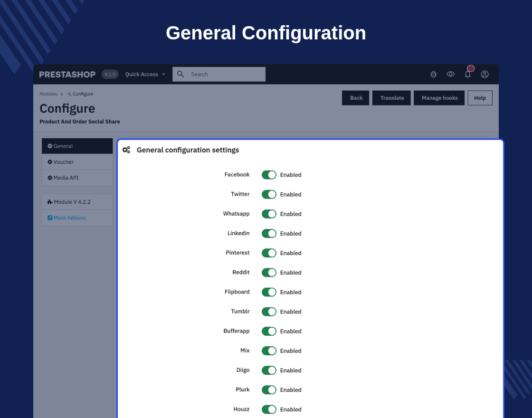Click the cogs icon in settings panel header
The image size is (532, 418).
[x=126, y=150]
